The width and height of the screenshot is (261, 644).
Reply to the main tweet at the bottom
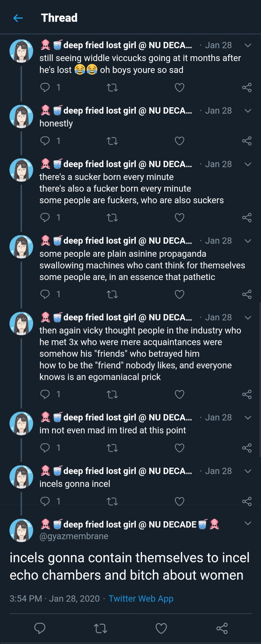point(40,628)
